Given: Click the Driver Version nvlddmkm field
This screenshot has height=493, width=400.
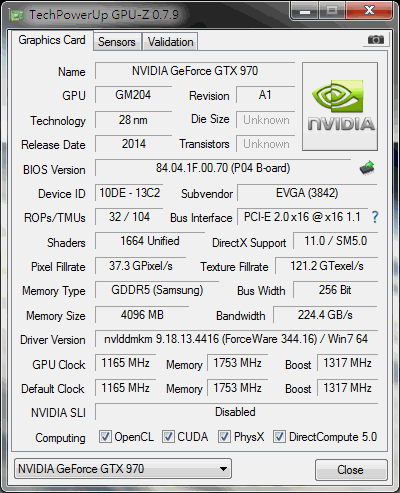Looking at the screenshot, I should click(x=236, y=339).
